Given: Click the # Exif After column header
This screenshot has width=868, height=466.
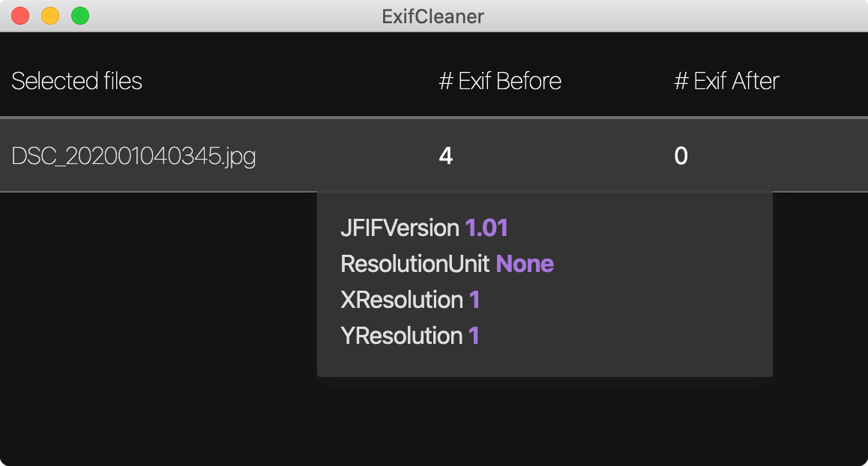Looking at the screenshot, I should [x=726, y=81].
